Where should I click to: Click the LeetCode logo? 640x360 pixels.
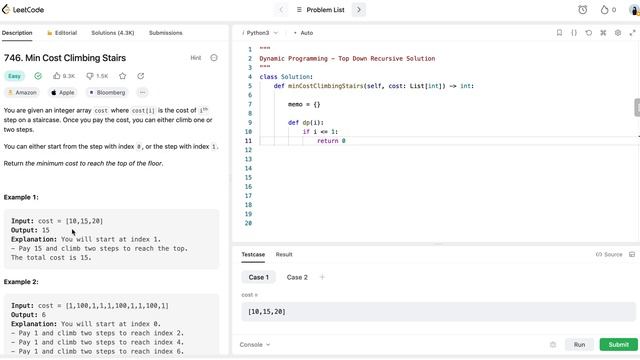coord(23,9)
